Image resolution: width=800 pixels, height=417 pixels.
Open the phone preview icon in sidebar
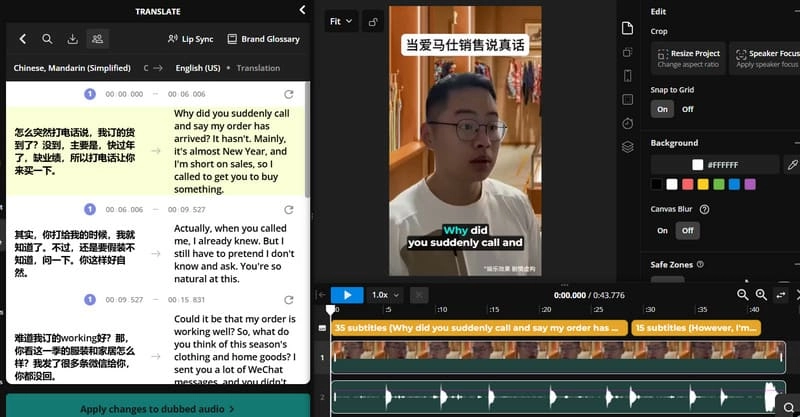click(x=628, y=76)
